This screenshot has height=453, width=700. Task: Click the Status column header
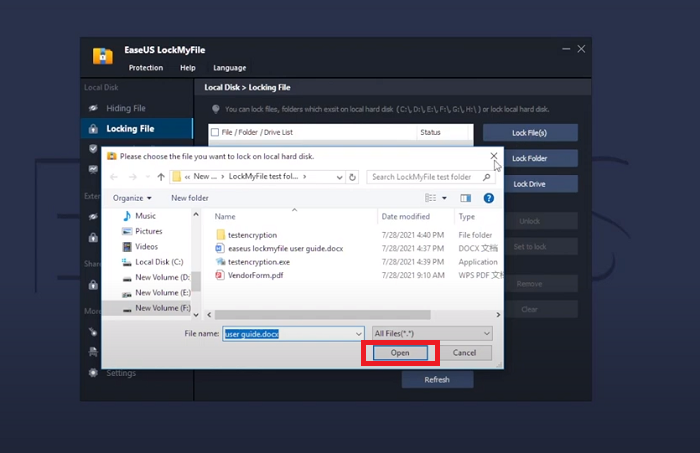click(430, 132)
